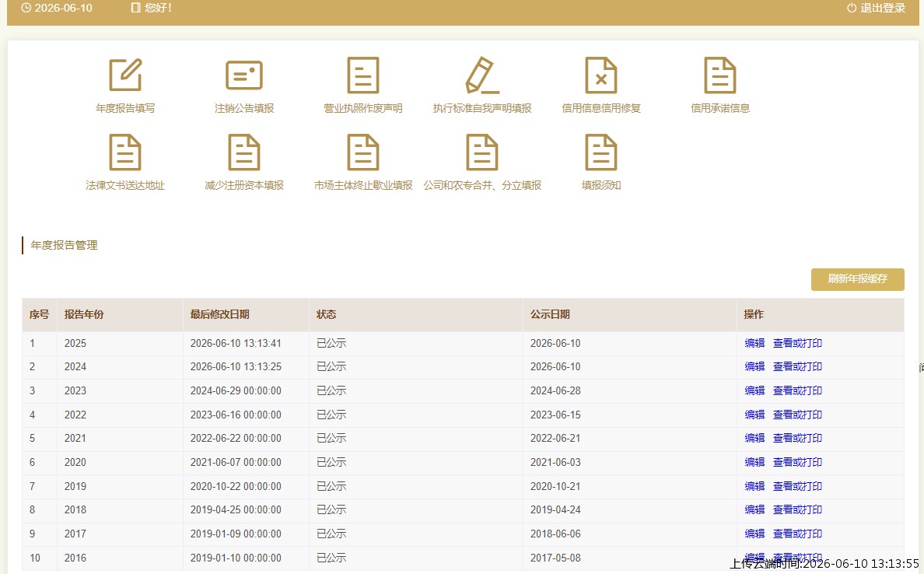The height and width of the screenshot is (574, 924).
Task: Edit the 2020 annual report
Action: 754,463
